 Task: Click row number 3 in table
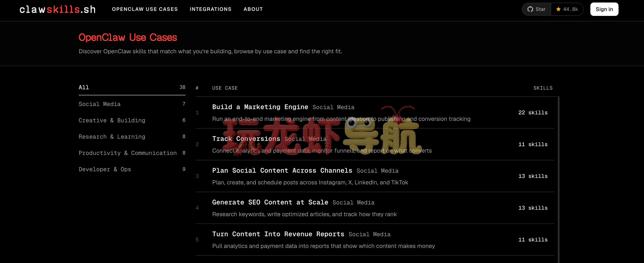click(197, 176)
